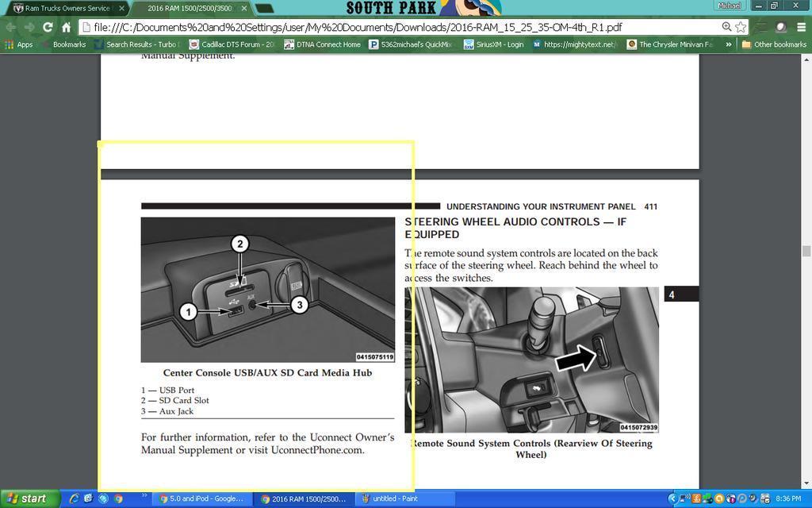Open the Michael profile button
812x508 pixels.
pyautogui.click(x=730, y=6)
